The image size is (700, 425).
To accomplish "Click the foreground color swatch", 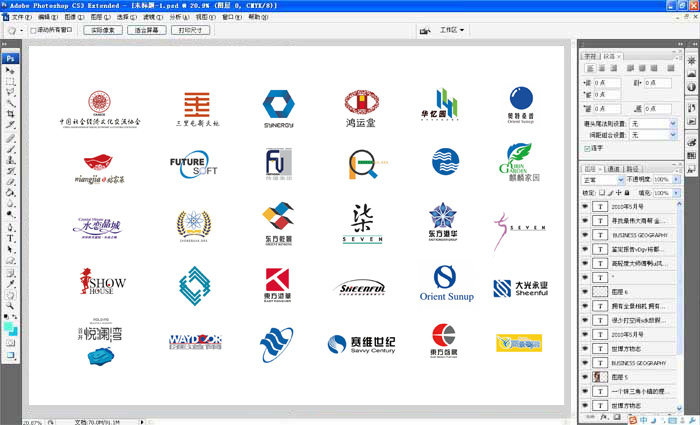I will point(8,327).
